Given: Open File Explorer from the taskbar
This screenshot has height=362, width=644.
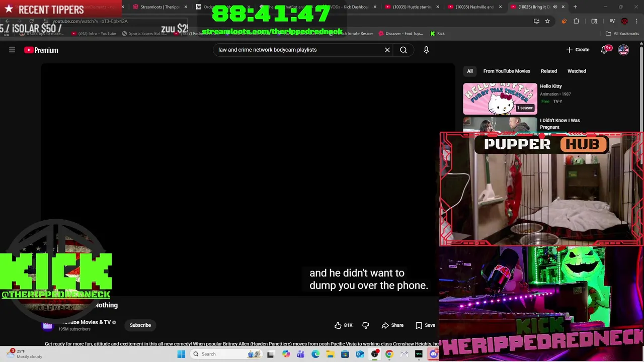Looking at the screenshot, I should pyautogui.click(x=330, y=354).
